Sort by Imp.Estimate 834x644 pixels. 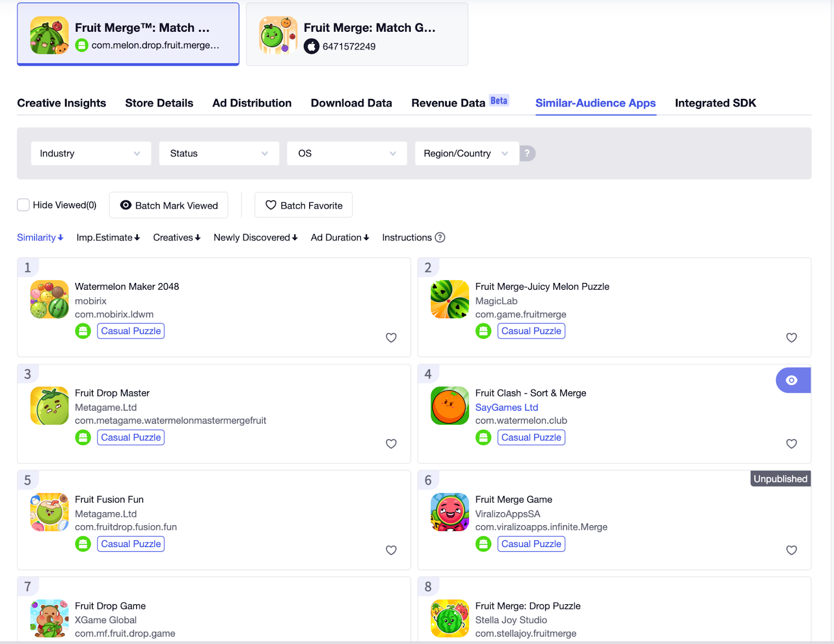click(108, 238)
